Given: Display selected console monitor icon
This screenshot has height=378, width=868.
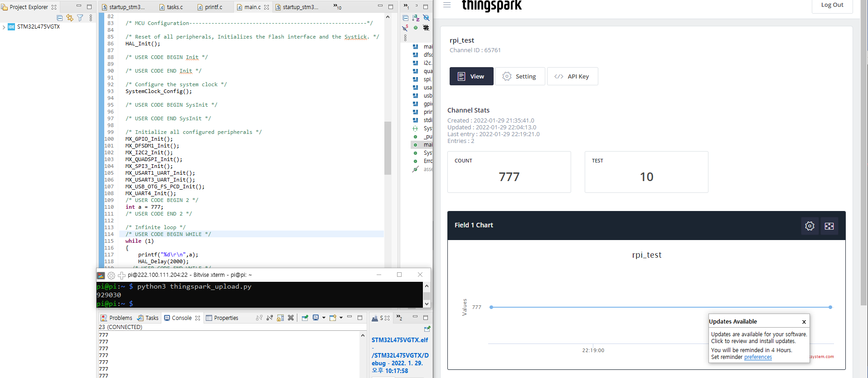Looking at the screenshot, I should (x=315, y=318).
